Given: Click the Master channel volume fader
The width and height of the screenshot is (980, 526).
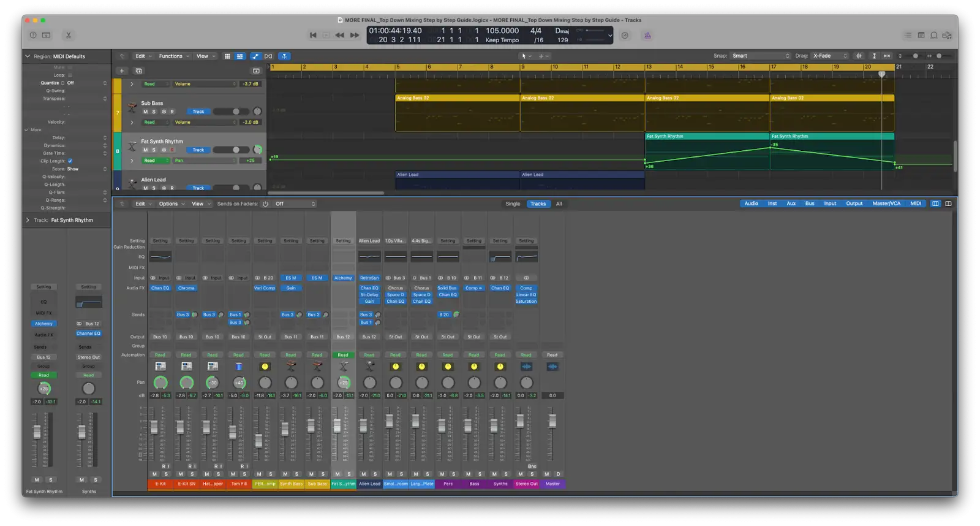Looking at the screenshot, I should (552, 421).
